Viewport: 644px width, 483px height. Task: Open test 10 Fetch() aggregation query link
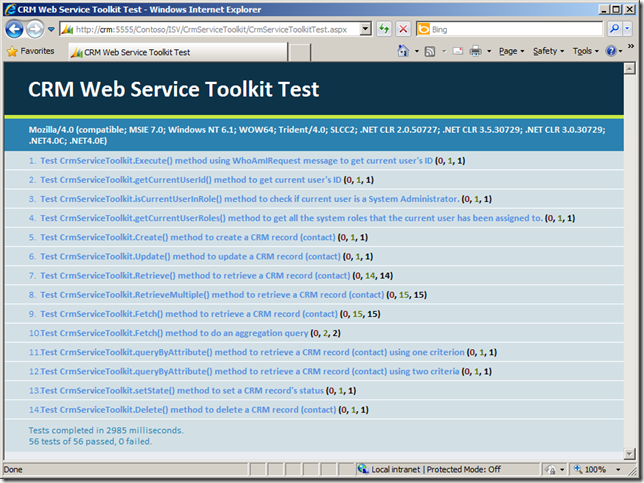point(174,333)
